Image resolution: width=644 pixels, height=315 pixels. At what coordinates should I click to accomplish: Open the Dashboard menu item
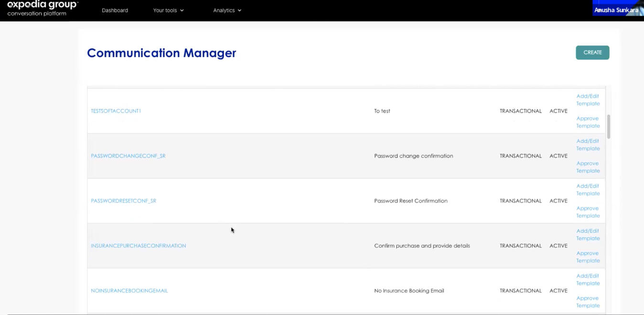(x=115, y=10)
